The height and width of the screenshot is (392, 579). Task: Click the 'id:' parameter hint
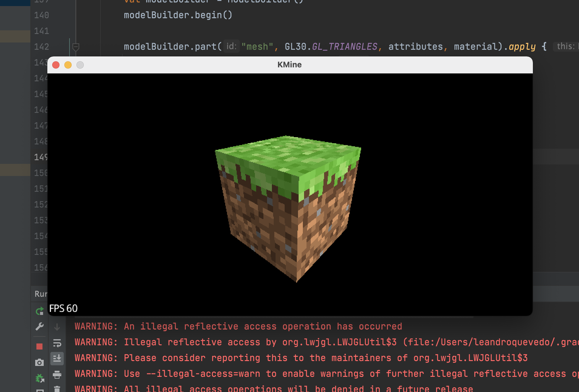[x=232, y=46]
